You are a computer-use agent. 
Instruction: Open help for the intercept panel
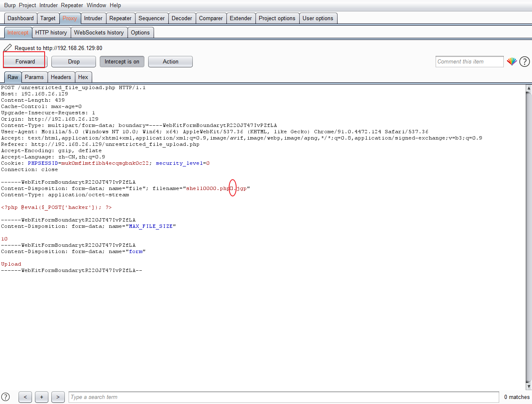click(524, 62)
